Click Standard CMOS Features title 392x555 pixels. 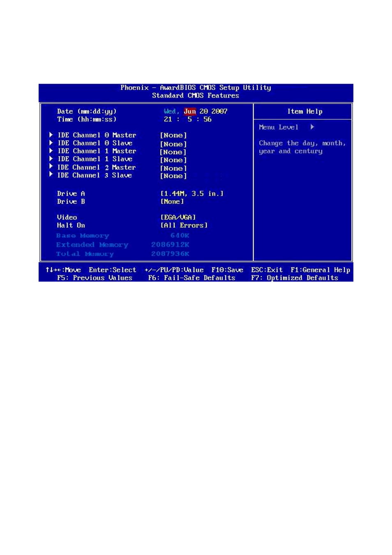(196, 95)
